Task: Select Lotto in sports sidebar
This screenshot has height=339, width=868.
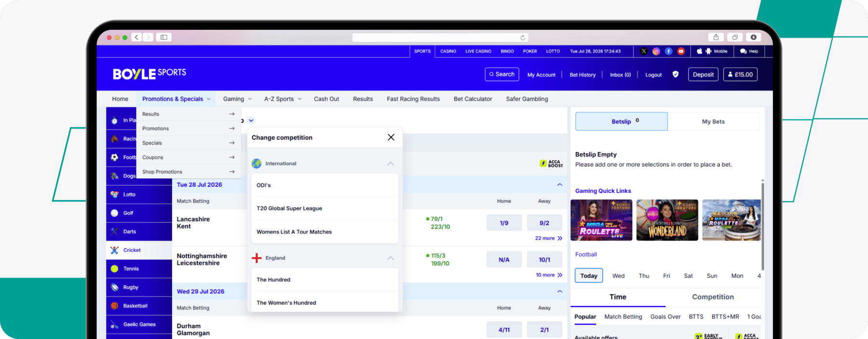Action: [139, 195]
